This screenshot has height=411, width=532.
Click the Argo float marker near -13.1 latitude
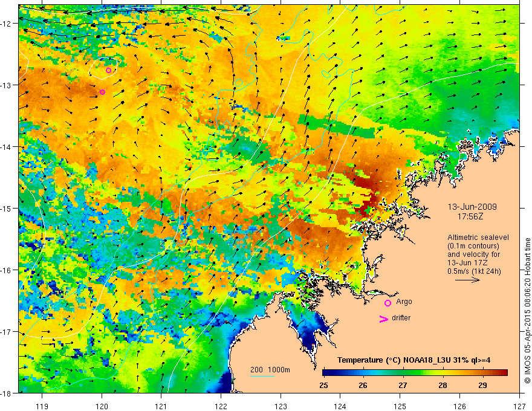point(102,92)
